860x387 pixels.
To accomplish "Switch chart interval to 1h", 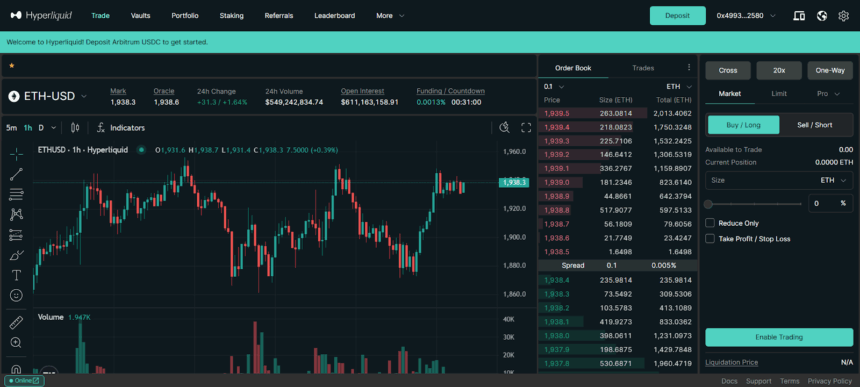I will (x=27, y=128).
